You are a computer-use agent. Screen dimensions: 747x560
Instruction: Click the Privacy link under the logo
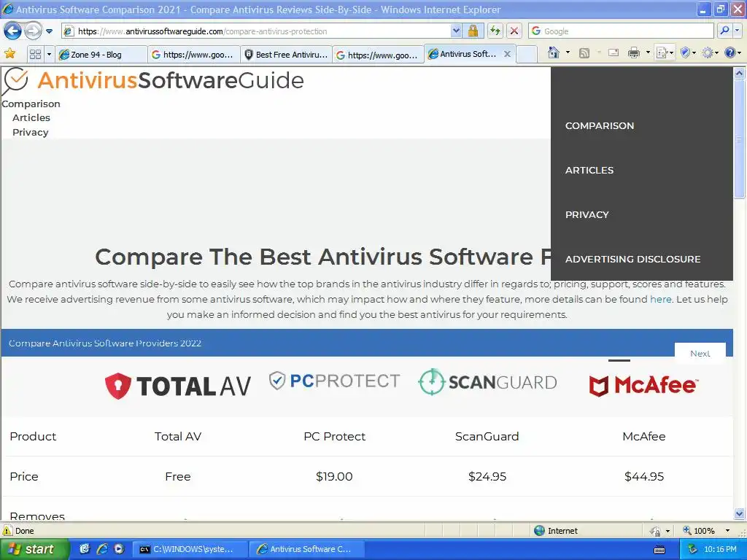[31, 133]
